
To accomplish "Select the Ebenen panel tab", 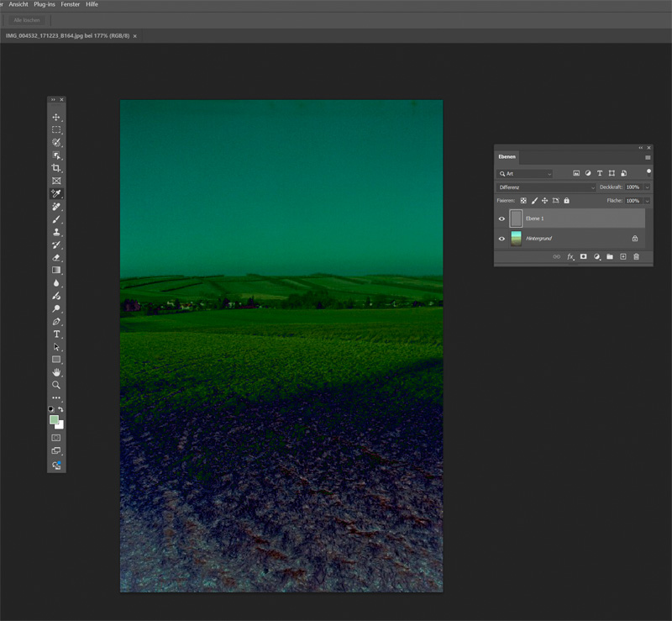I will (507, 157).
